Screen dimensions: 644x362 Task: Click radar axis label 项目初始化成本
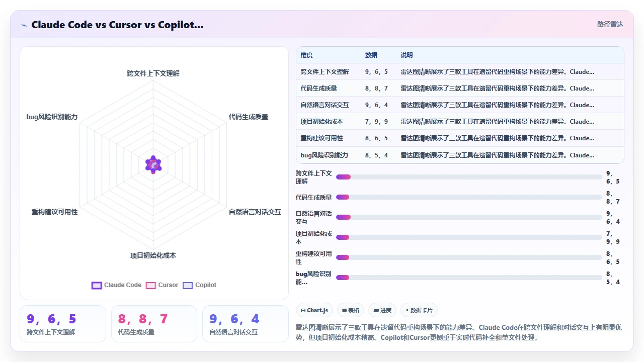pos(153,255)
